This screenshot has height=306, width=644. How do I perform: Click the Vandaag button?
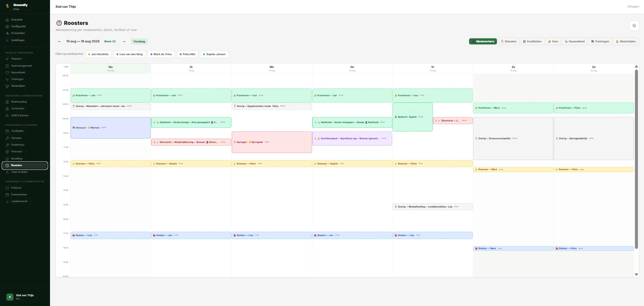click(x=139, y=41)
